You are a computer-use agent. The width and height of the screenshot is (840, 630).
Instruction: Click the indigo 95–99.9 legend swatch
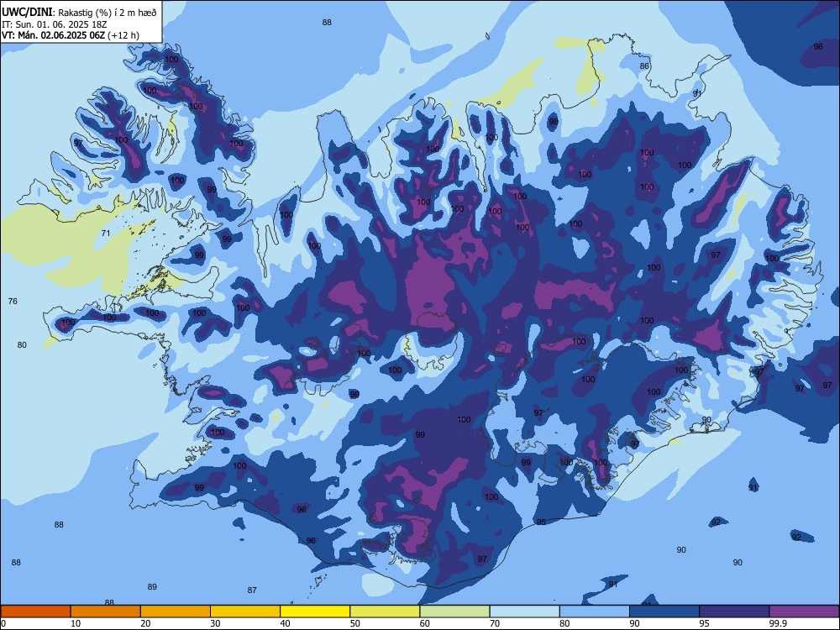click(734, 612)
